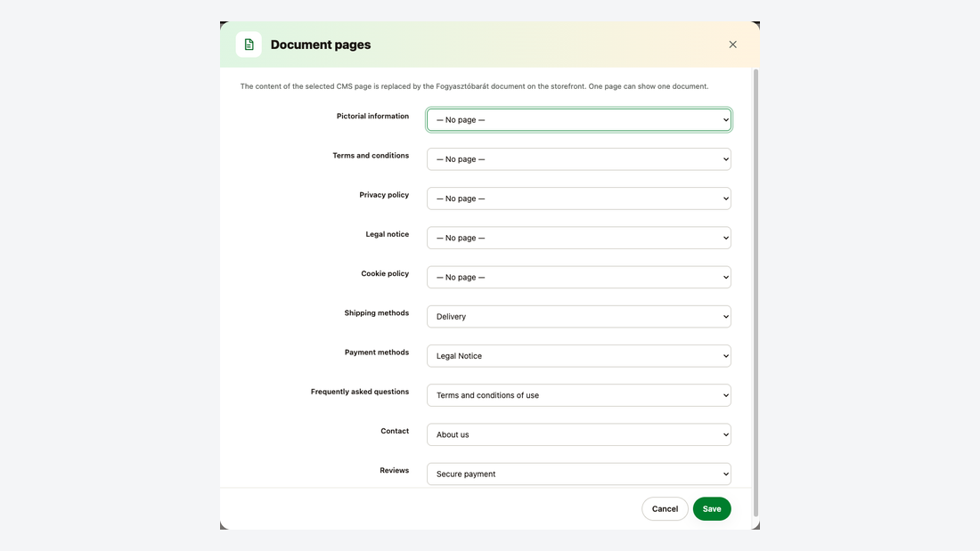Open the Legal notice page dropdown

point(579,238)
